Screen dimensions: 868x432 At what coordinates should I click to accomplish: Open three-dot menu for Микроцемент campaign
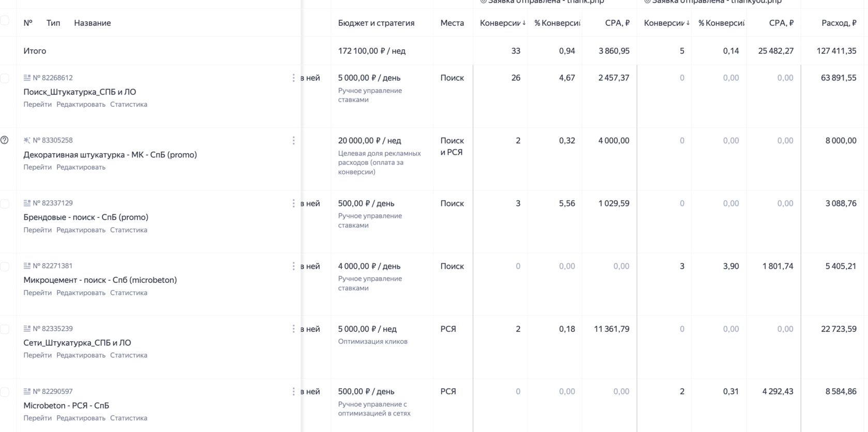293,266
